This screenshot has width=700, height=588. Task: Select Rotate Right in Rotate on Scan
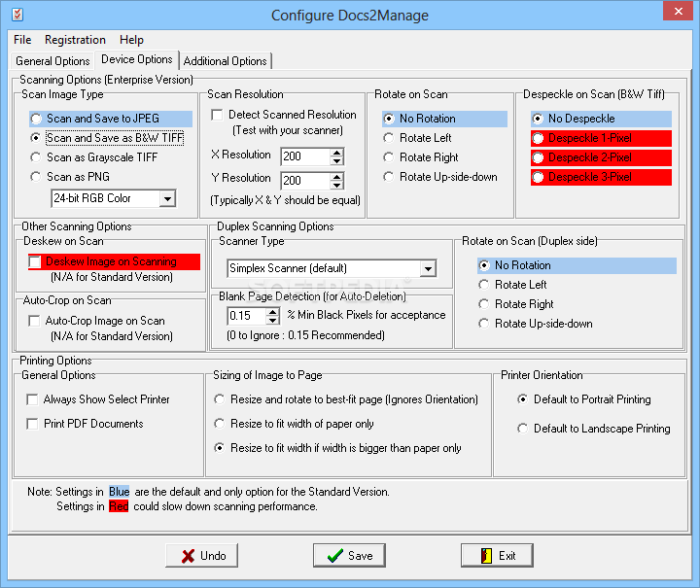[421, 157]
